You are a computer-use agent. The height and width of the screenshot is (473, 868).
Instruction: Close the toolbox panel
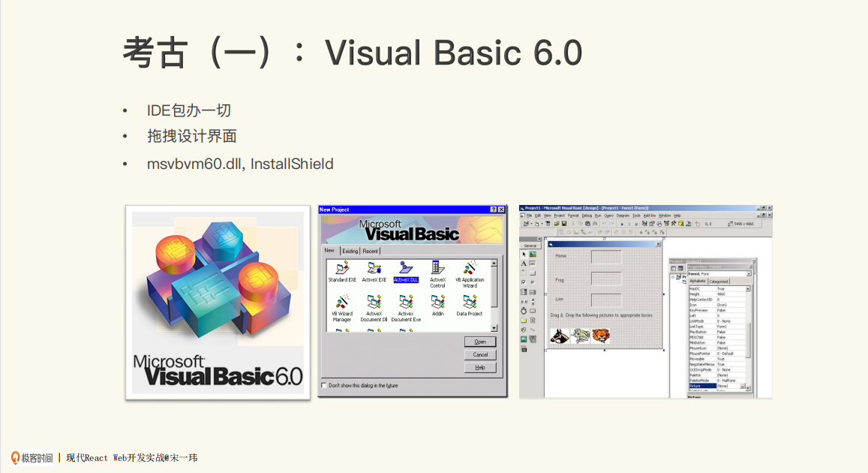pyautogui.click(x=539, y=240)
